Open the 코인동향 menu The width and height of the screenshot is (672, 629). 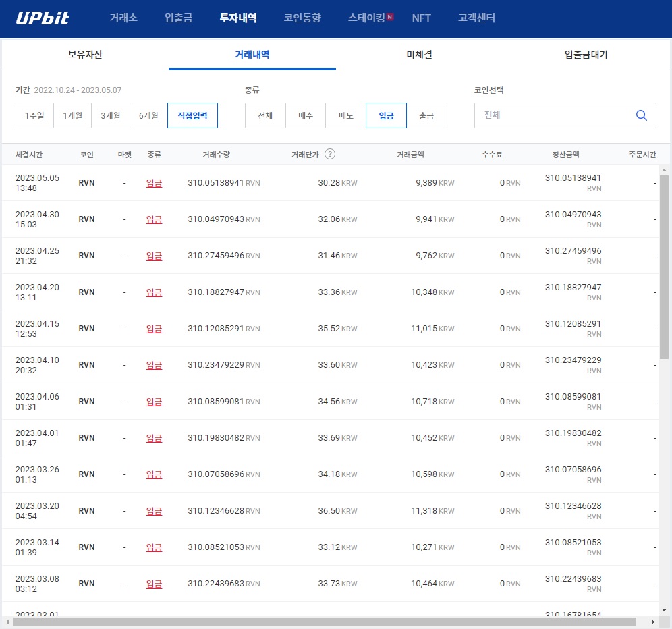click(302, 18)
